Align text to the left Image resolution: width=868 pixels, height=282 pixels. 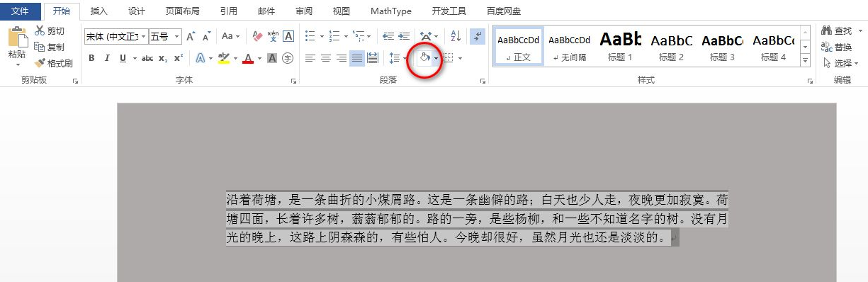pos(310,58)
